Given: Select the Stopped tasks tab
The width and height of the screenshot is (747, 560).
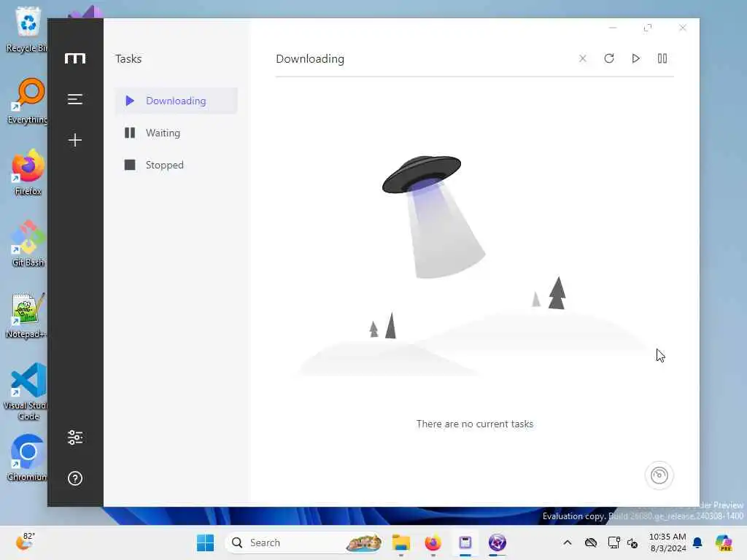Looking at the screenshot, I should click(x=177, y=165).
